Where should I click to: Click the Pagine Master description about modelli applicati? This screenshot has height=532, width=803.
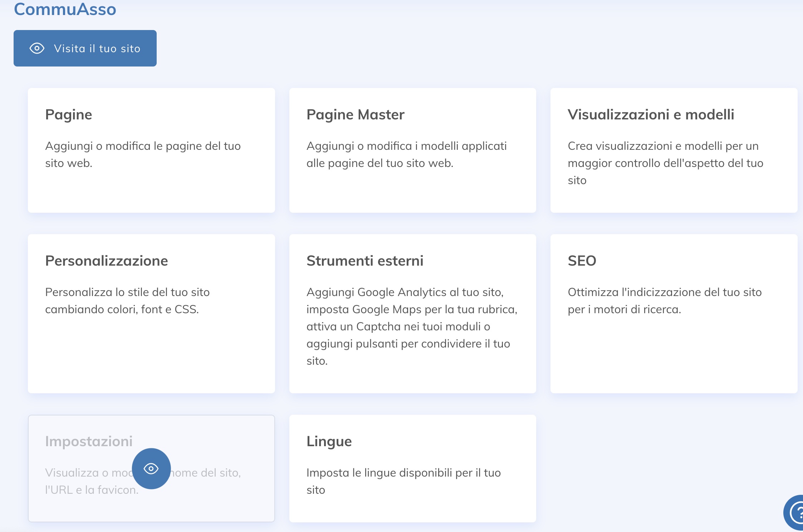coord(406,154)
